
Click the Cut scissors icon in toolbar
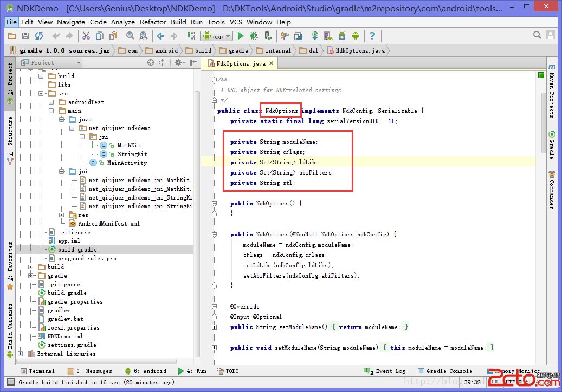pos(86,36)
